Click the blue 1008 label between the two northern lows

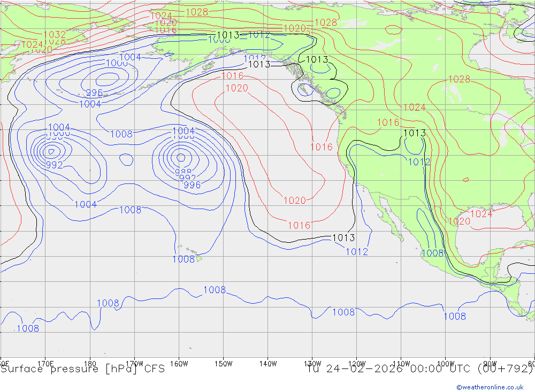tap(121, 134)
